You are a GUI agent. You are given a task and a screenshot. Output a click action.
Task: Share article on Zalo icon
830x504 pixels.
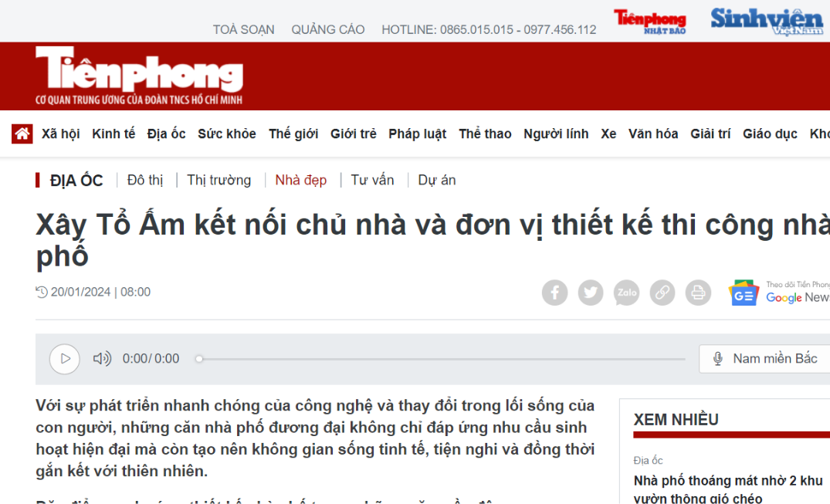626,293
